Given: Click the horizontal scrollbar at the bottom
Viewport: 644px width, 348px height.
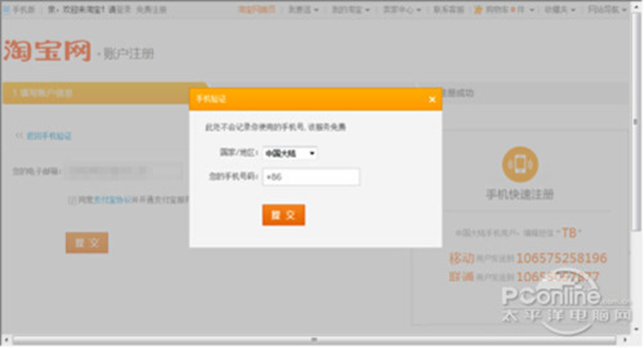Looking at the screenshot, I should pos(314,339).
